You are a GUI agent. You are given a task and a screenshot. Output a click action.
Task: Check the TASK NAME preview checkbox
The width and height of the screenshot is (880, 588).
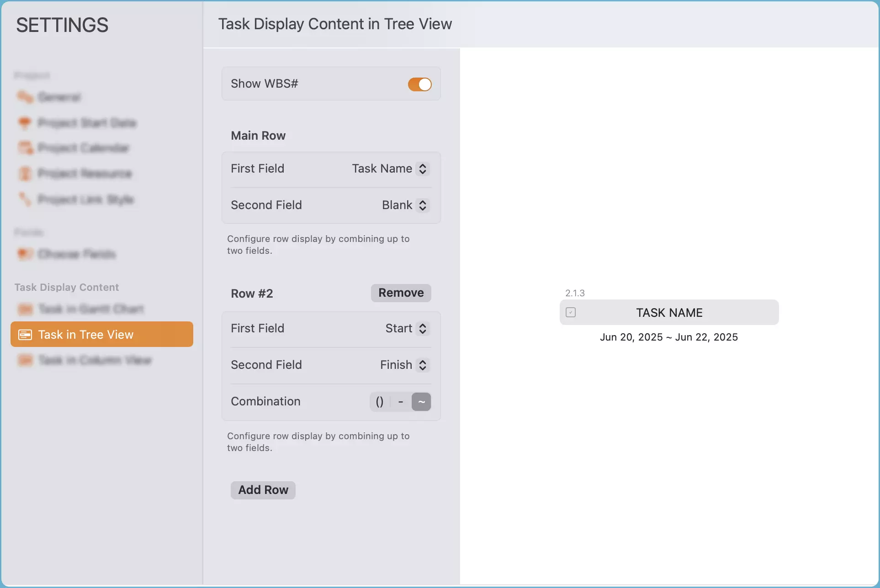click(x=571, y=312)
